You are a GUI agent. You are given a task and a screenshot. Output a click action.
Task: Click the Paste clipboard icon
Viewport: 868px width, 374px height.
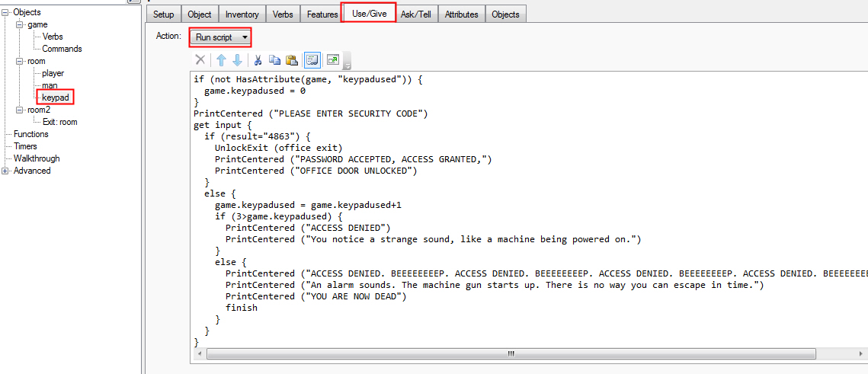coord(291,60)
